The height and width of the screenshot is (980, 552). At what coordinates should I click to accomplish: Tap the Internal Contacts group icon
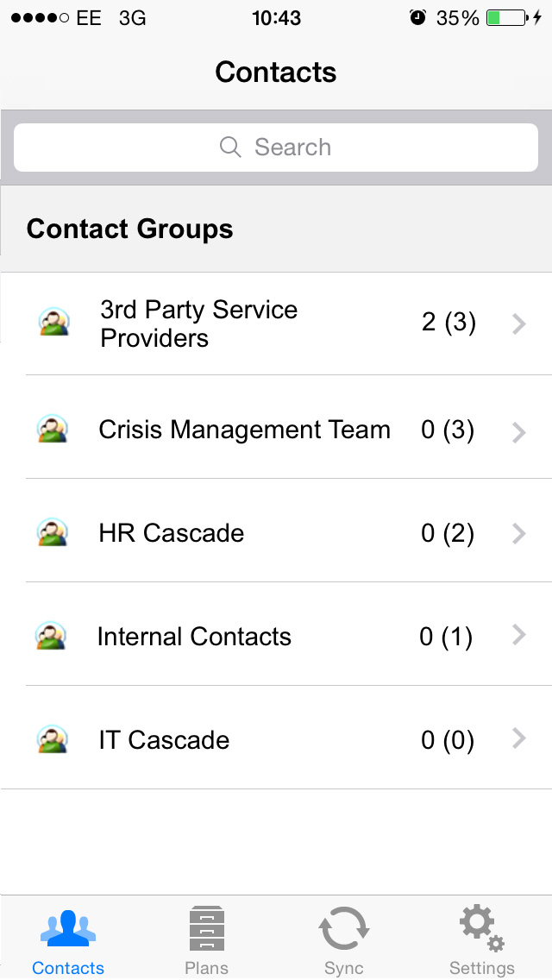click(x=52, y=636)
